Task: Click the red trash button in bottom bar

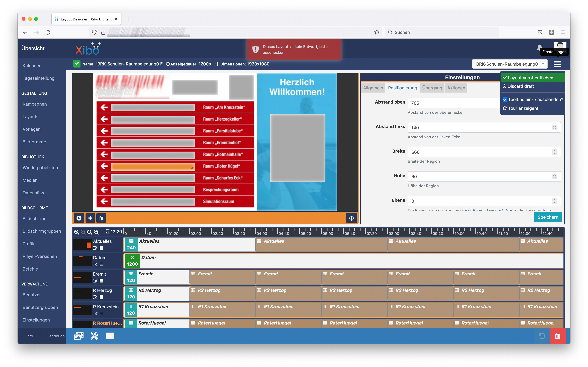Action: point(558,336)
